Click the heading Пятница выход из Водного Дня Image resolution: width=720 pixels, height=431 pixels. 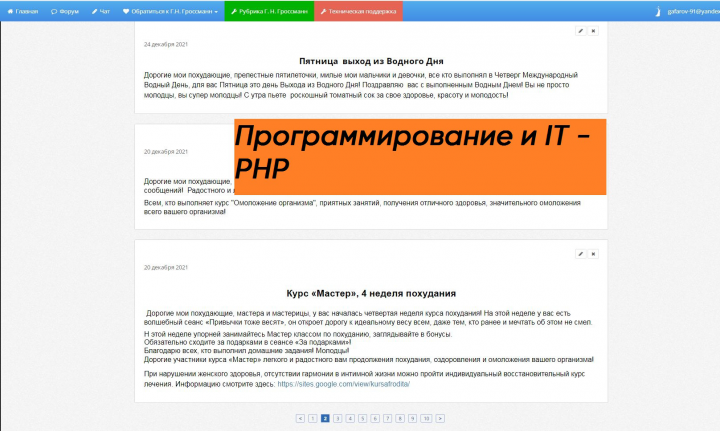371,61
